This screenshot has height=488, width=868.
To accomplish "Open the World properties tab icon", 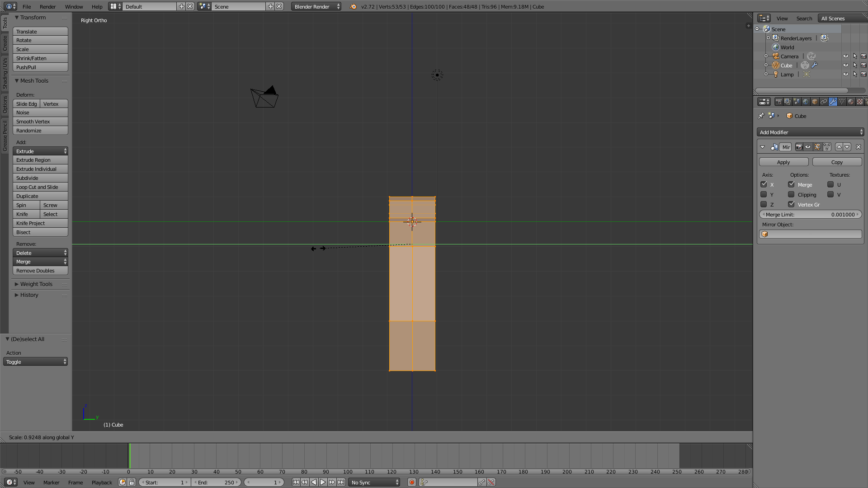I will click(806, 102).
